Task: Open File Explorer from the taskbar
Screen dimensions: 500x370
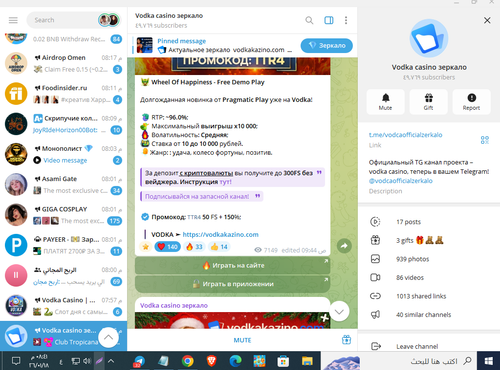Action: point(307,361)
